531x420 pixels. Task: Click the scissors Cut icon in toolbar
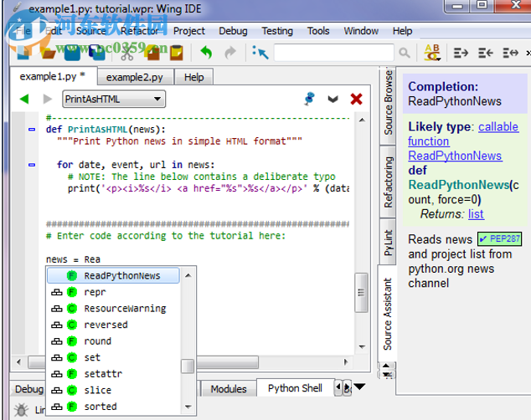click(x=127, y=53)
